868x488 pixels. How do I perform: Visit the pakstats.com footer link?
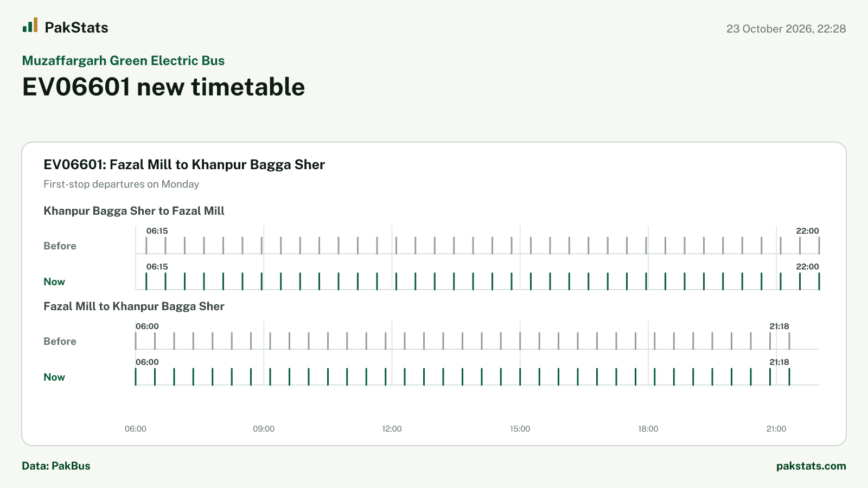pyautogui.click(x=811, y=466)
